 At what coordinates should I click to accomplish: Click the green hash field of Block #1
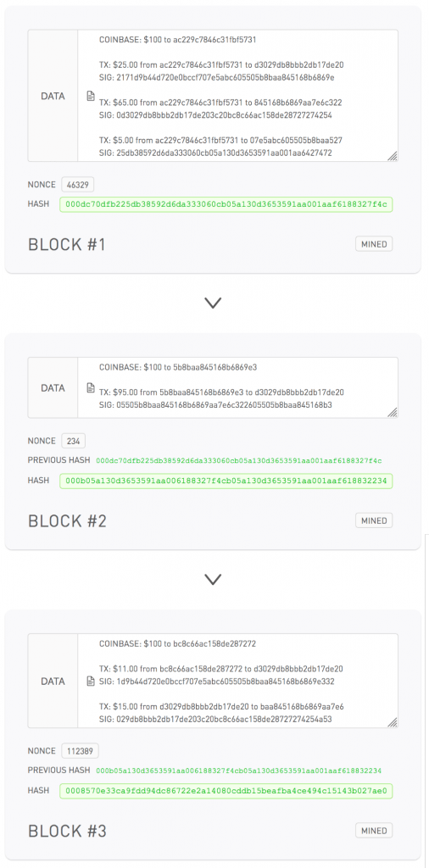(226, 204)
